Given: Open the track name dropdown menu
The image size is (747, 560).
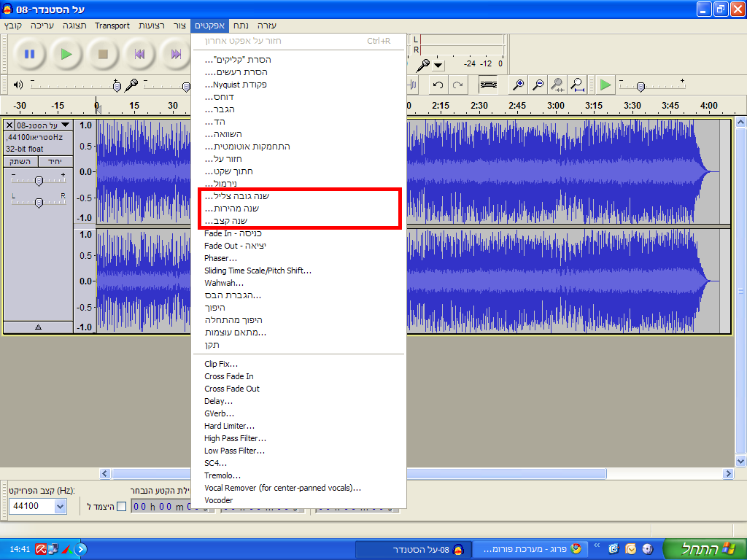Looking at the screenshot, I should (x=44, y=125).
